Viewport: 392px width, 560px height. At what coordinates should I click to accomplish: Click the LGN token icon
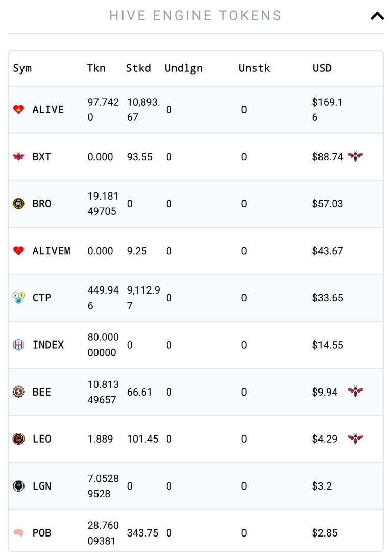[18, 485]
